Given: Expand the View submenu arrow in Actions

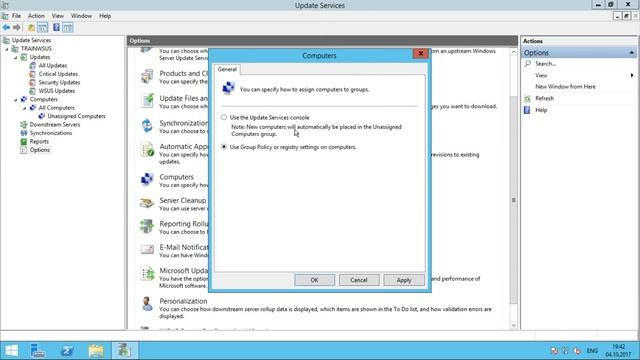Looking at the screenshot, I should pyautogui.click(x=632, y=76).
